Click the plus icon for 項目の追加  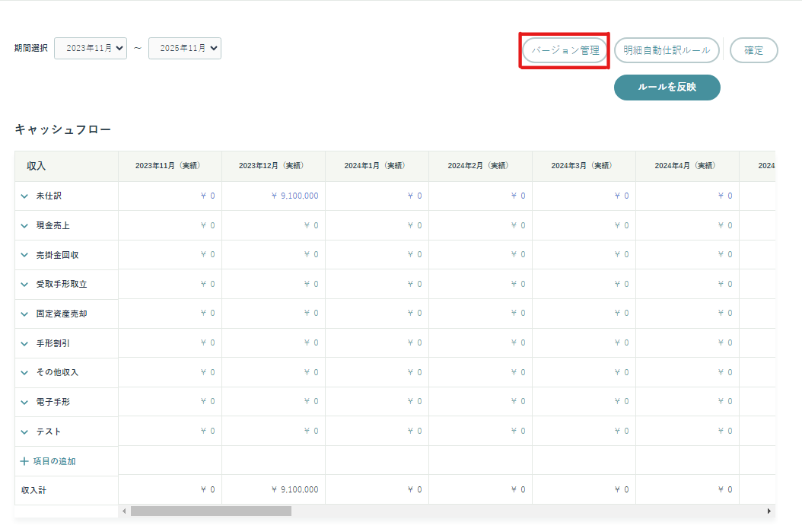[24, 461]
